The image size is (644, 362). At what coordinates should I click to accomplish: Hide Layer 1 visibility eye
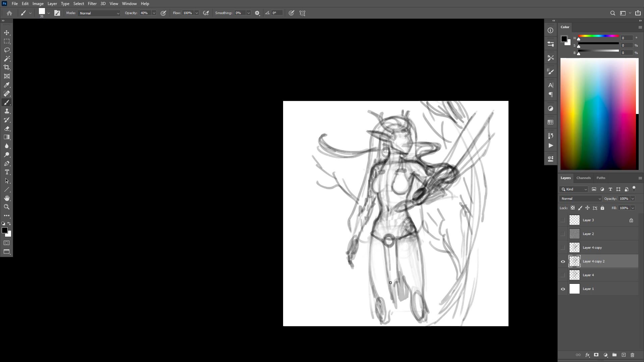click(x=563, y=289)
